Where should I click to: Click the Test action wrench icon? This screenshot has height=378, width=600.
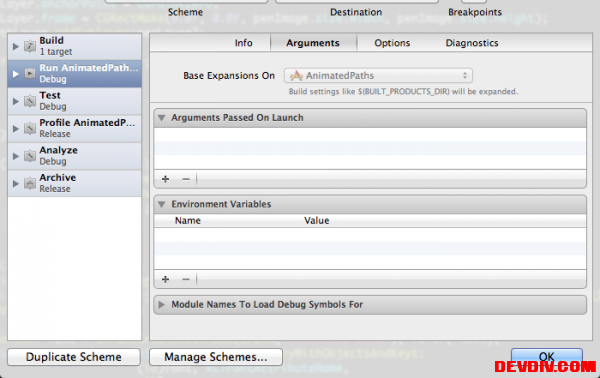point(30,101)
